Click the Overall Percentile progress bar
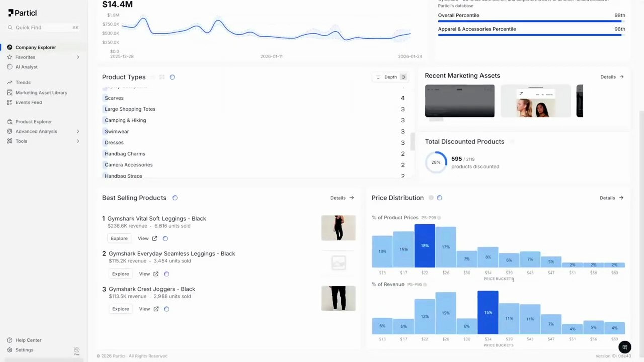 [x=531, y=21]
